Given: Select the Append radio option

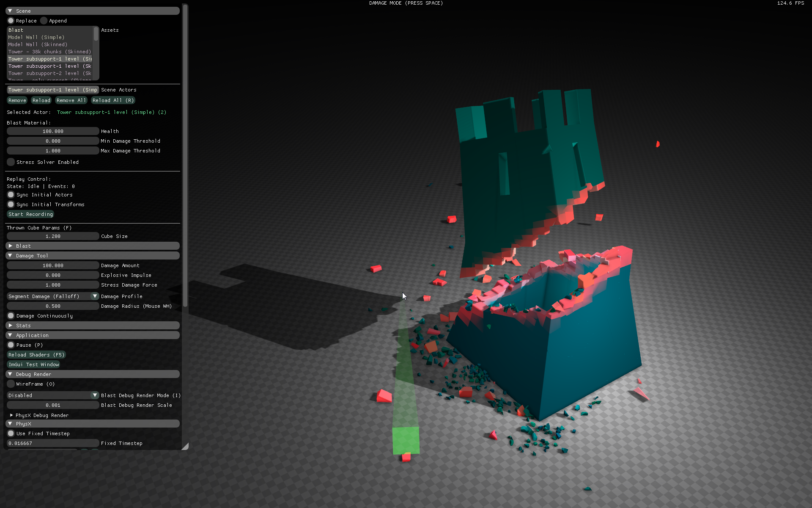Looking at the screenshot, I should (x=44, y=21).
